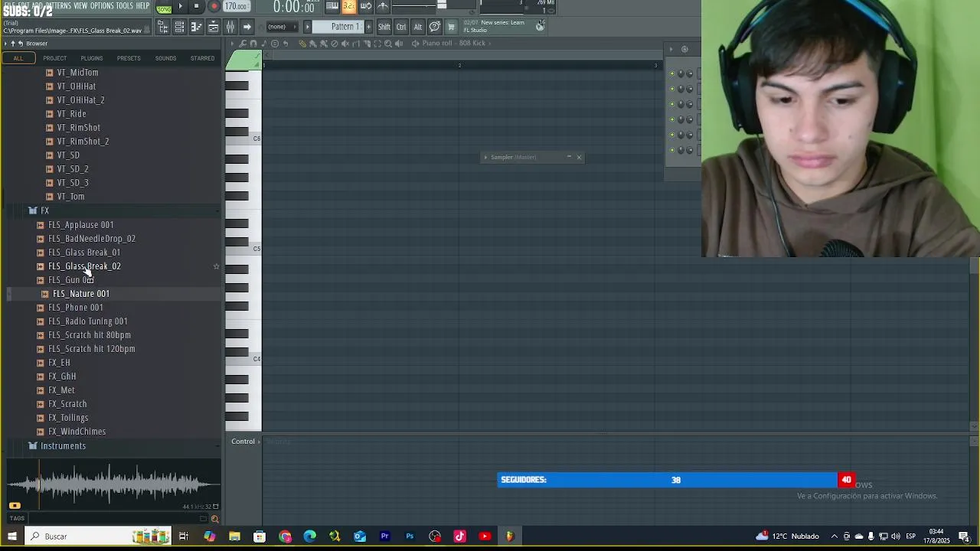Open Google Chrome from taskbar
Image resolution: width=980 pixels, height=551 pixels.
[x=285, y=536]
